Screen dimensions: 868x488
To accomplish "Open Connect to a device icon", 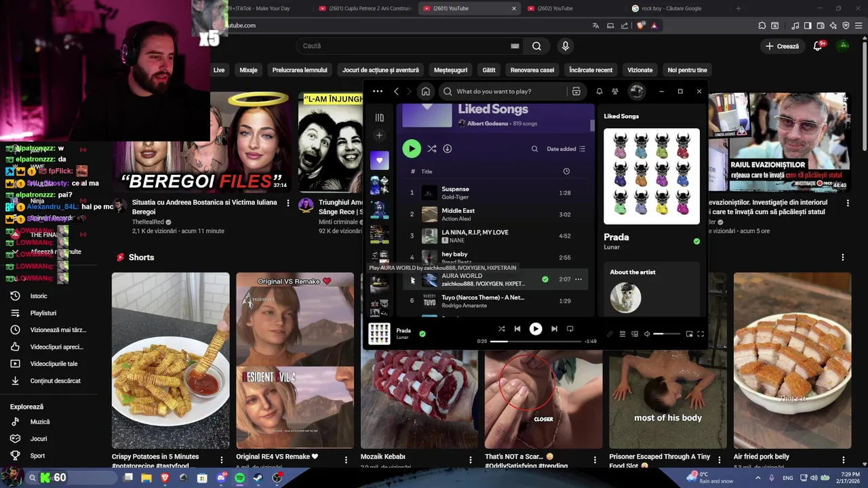I will point(635,334).
